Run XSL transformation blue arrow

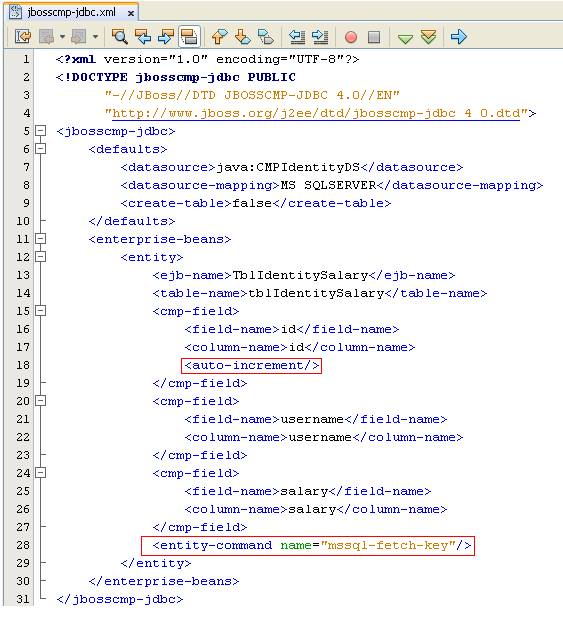(458, 37)
